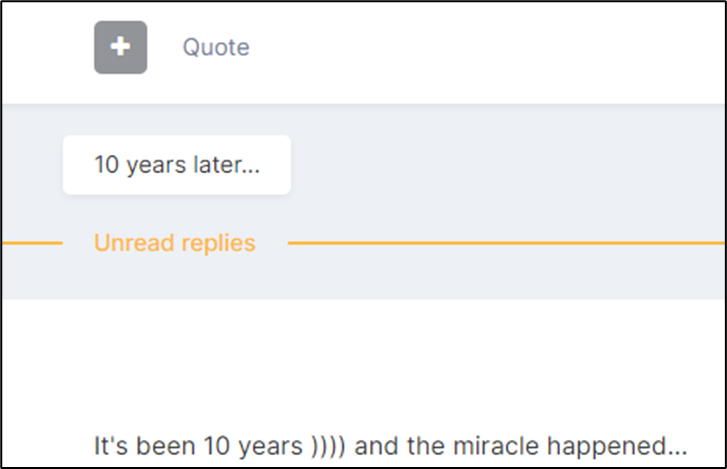The height and width of the screenshot is (469, 727).
Task: Click the Quote link
Action: pyautogui.click(x=216, y=47)
